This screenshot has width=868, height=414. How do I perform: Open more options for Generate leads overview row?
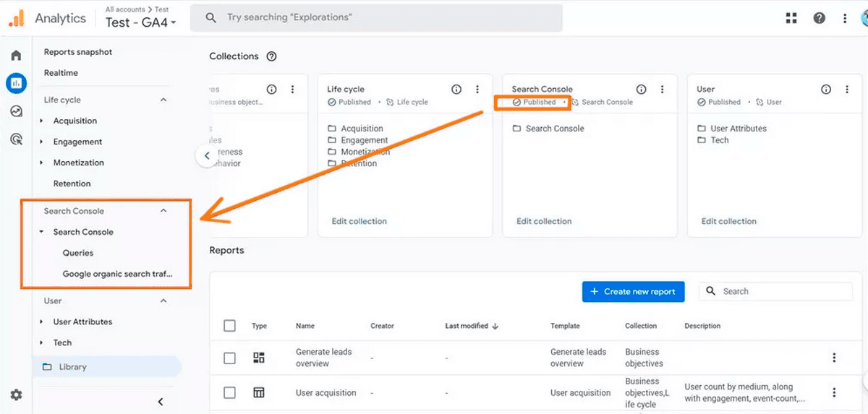(x=834, y=358)
